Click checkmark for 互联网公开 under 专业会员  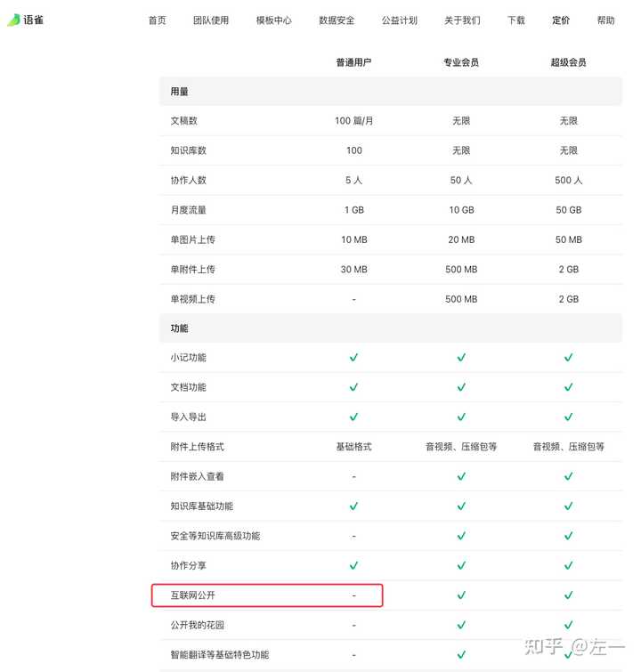[461, 595]
